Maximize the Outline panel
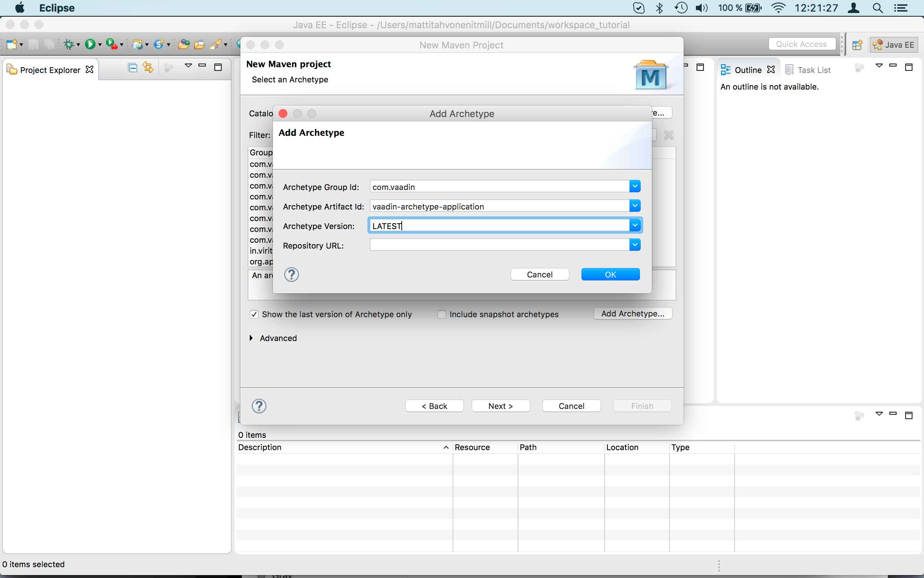 (909, 67)
